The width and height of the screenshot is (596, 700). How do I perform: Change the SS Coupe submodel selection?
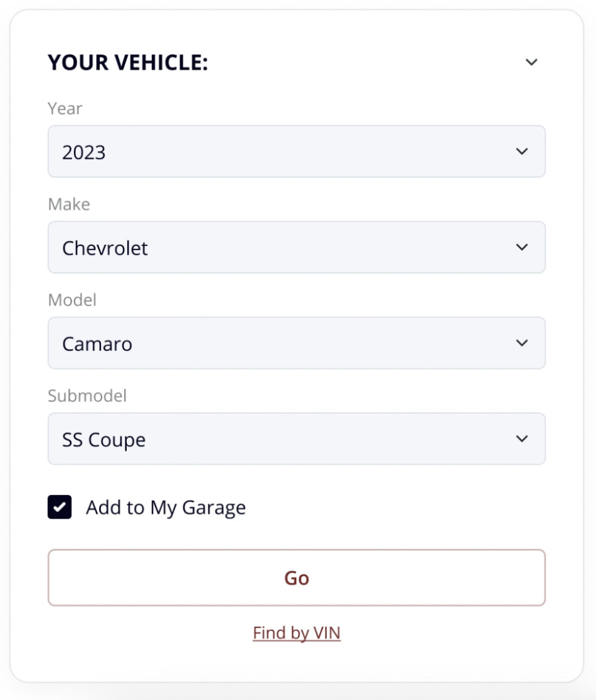(296, 439)
